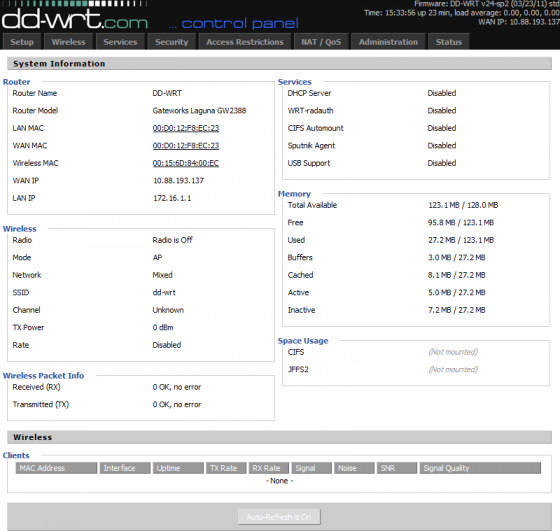Click the Network value Mixed
This screenshot has height=531, width=560.
click(162, 275)
